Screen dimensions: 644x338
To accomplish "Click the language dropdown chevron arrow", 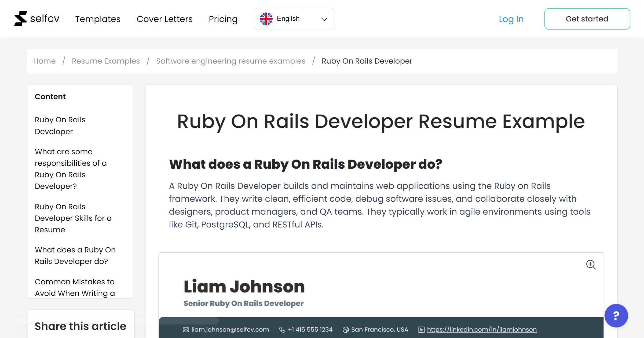I will (x=324, y=19).
